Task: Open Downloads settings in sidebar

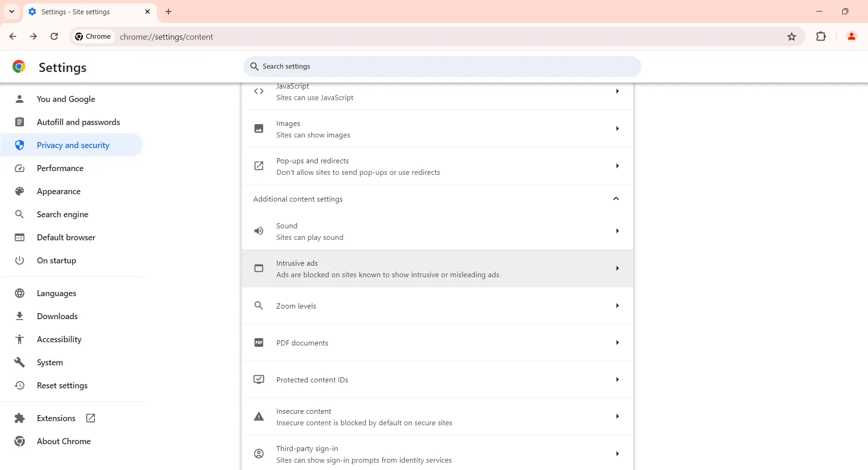Action: point(57,316)
